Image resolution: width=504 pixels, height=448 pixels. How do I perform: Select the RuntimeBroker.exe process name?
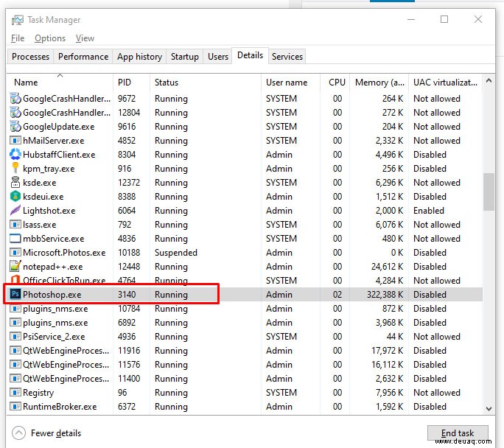pos(60,407)
